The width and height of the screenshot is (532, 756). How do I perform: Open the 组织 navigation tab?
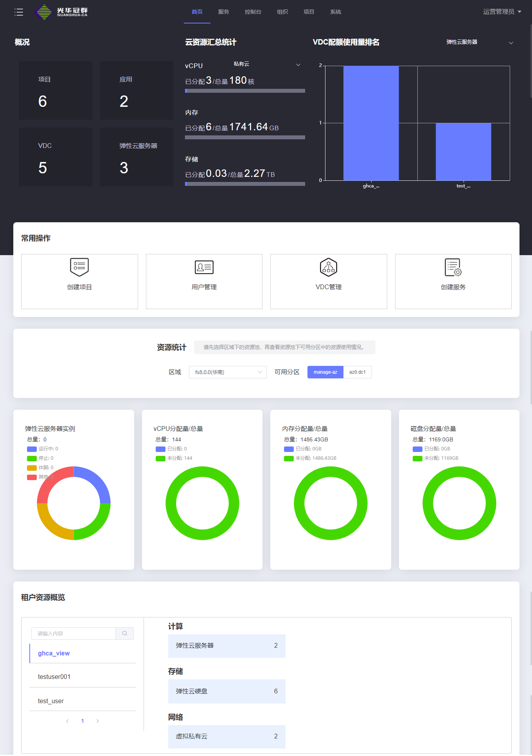[x=282, y=12]
